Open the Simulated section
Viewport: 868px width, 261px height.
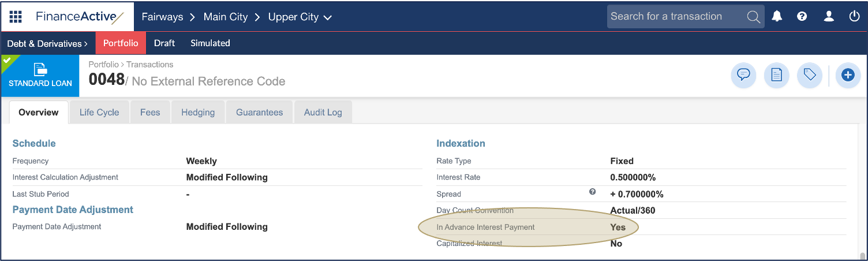(210, 43)
